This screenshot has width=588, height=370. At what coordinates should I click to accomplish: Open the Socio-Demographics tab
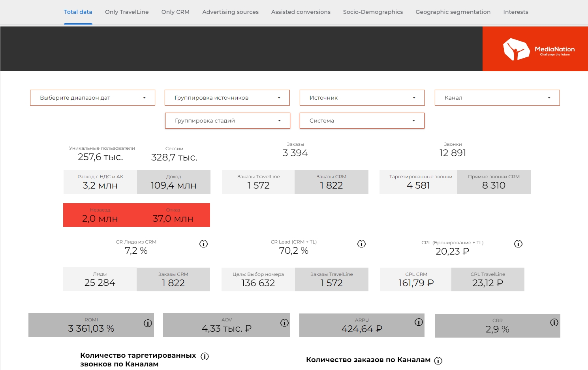[373, 12]
